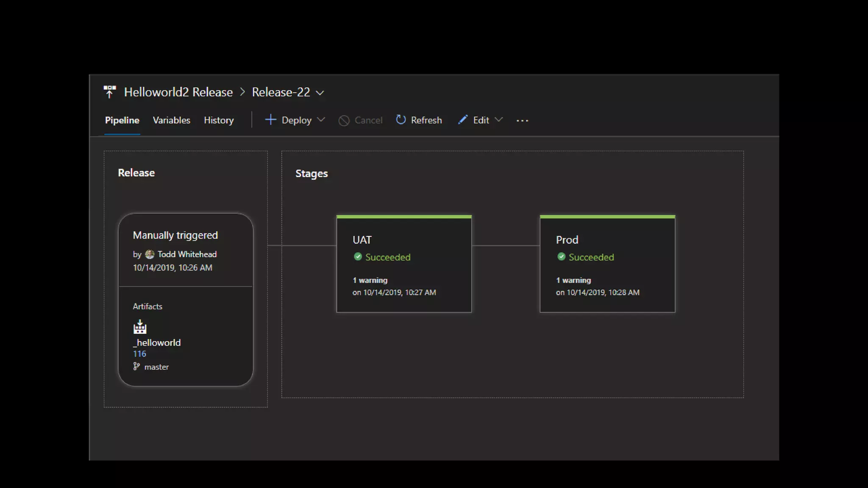The height and width of the screenshot is (488, 868).
Task: Click the green success checkmark in UAT stage
Action: [x=358, y=257]
